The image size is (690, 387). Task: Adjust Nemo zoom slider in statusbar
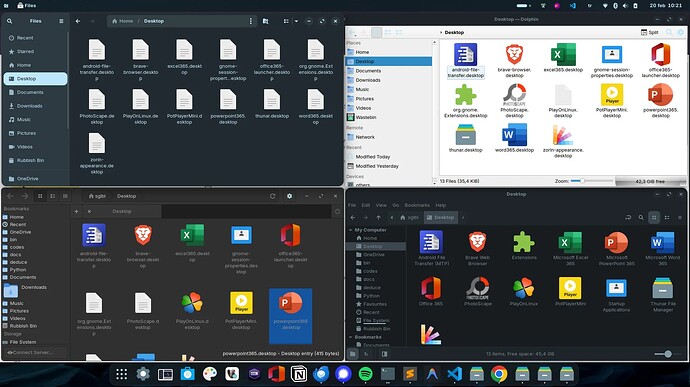[668, 354]
